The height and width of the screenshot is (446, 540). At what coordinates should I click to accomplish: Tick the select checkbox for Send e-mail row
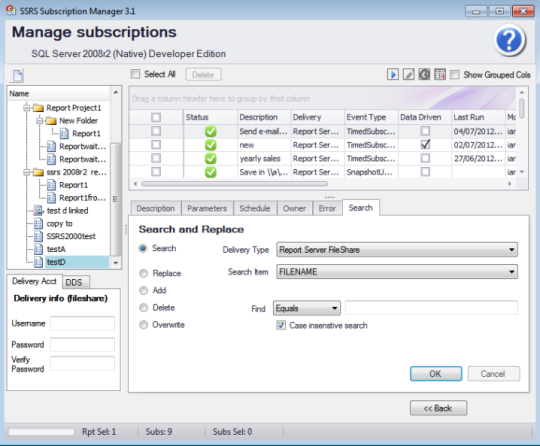click(x=156, y=131)
